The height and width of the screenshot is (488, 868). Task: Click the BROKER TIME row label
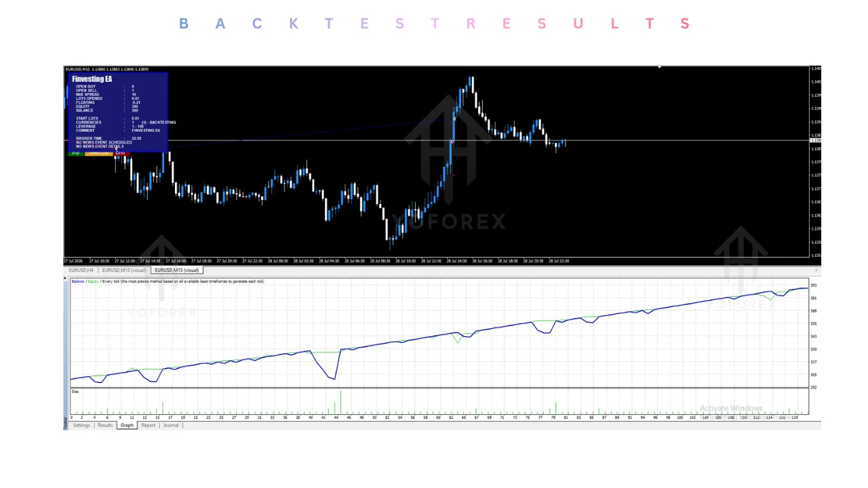pyautogui.click(x=88, y=138)
